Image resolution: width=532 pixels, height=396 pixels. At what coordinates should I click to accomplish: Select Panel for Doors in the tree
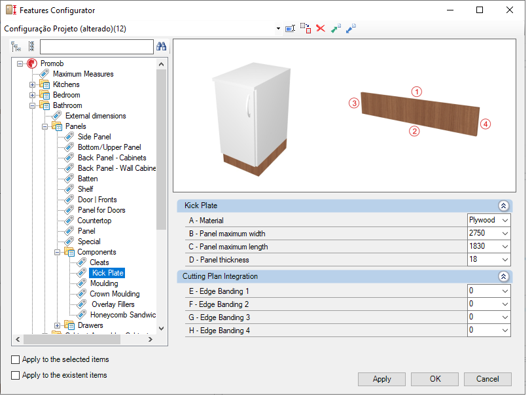[101, 210]
